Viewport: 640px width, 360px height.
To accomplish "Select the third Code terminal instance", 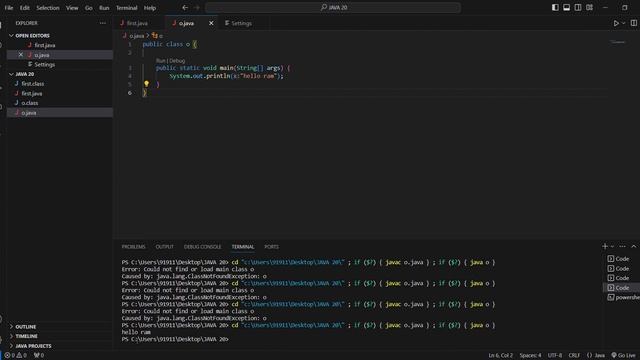I will click(621, 278).
